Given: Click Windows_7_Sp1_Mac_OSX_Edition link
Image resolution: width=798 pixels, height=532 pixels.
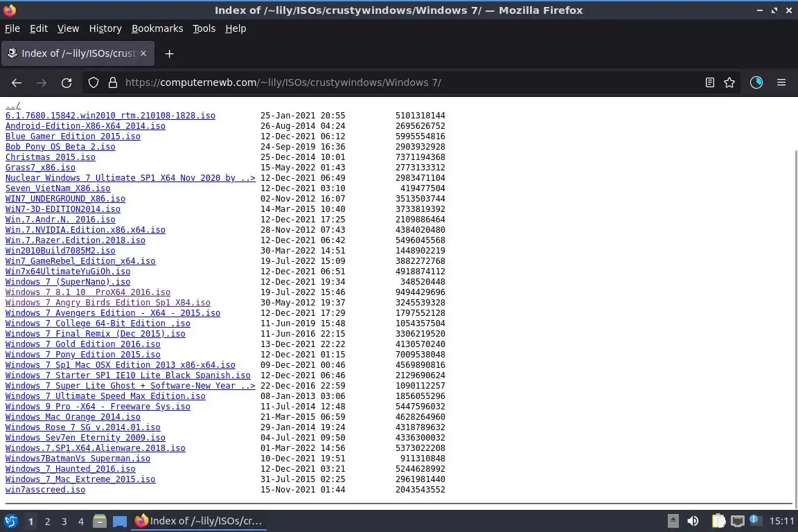Looking at the screenshot, I should coord(120,365).
